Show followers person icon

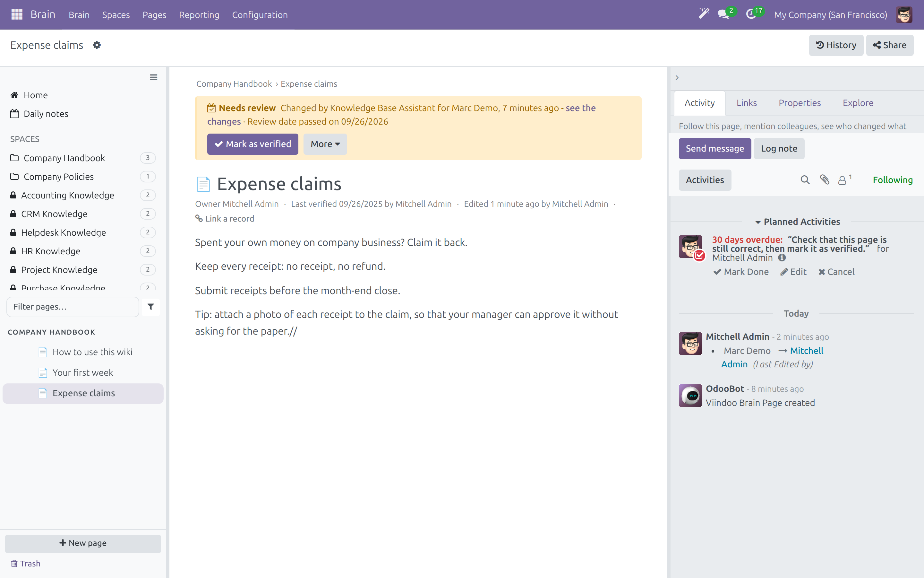[844, 180]
